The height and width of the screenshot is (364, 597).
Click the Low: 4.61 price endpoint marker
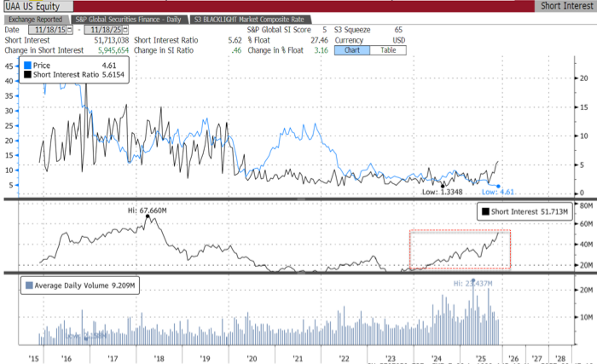(x=498, y=185)
